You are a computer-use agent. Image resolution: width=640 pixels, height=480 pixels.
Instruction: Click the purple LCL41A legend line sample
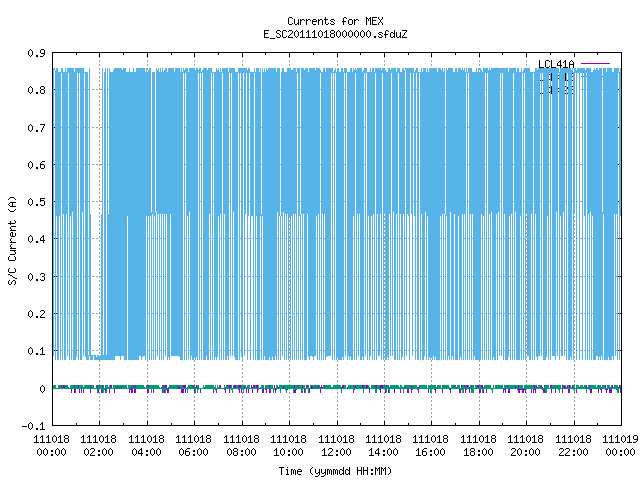pos(595,64)
